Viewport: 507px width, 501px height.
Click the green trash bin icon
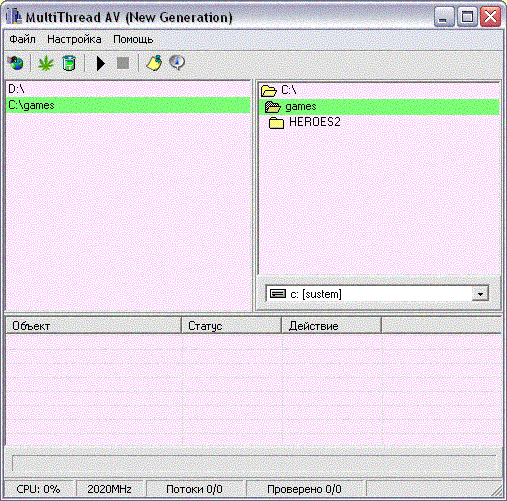pos(69,63)
